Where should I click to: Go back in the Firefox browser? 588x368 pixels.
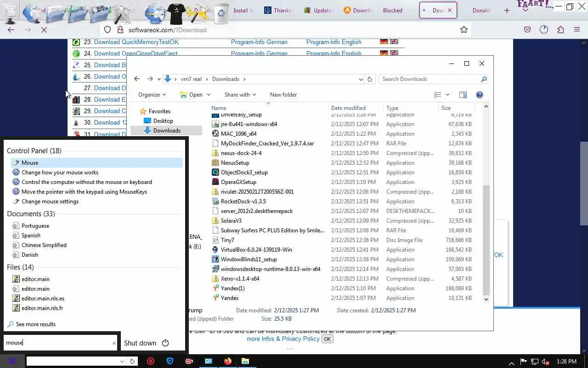tap(11, 30)
